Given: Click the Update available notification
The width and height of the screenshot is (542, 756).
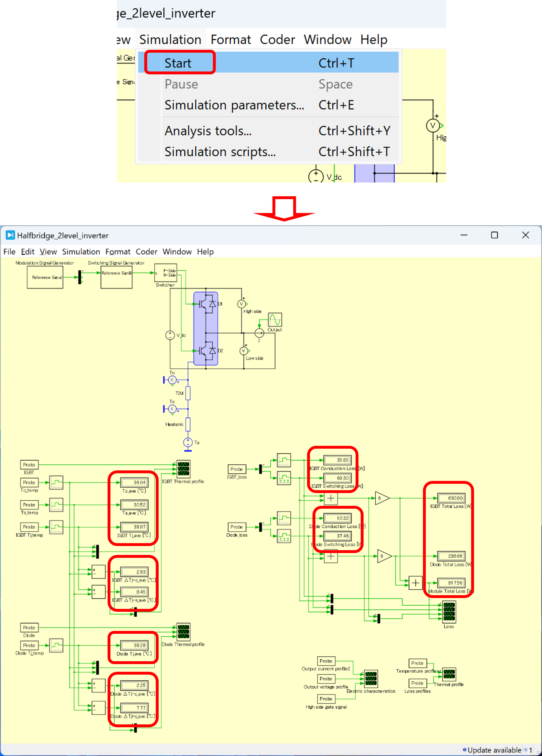Looking at the screenshot, I should 494,750.
